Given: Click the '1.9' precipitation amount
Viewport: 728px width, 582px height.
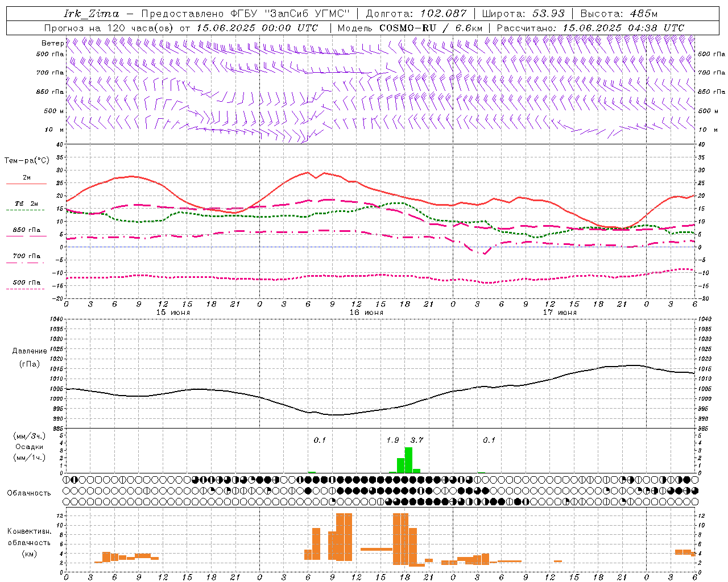Looking at the screenshot, I should coord(392,440).
